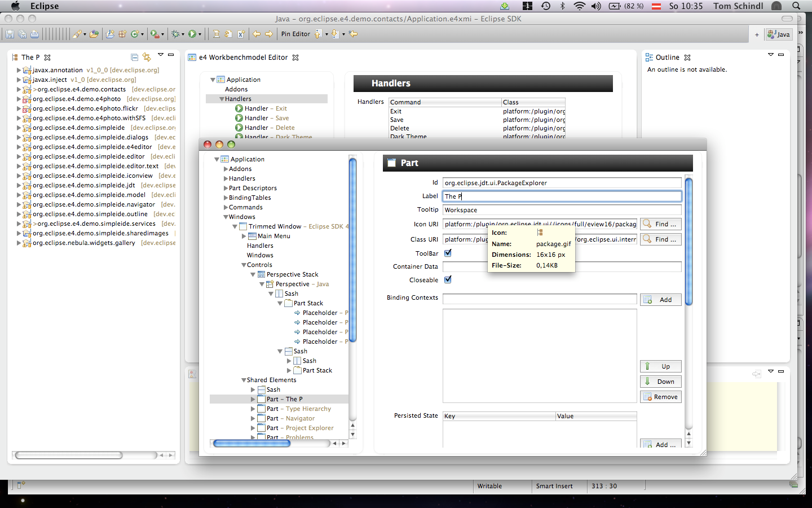Toggle the ToolBar checkbox

[448, 253]
